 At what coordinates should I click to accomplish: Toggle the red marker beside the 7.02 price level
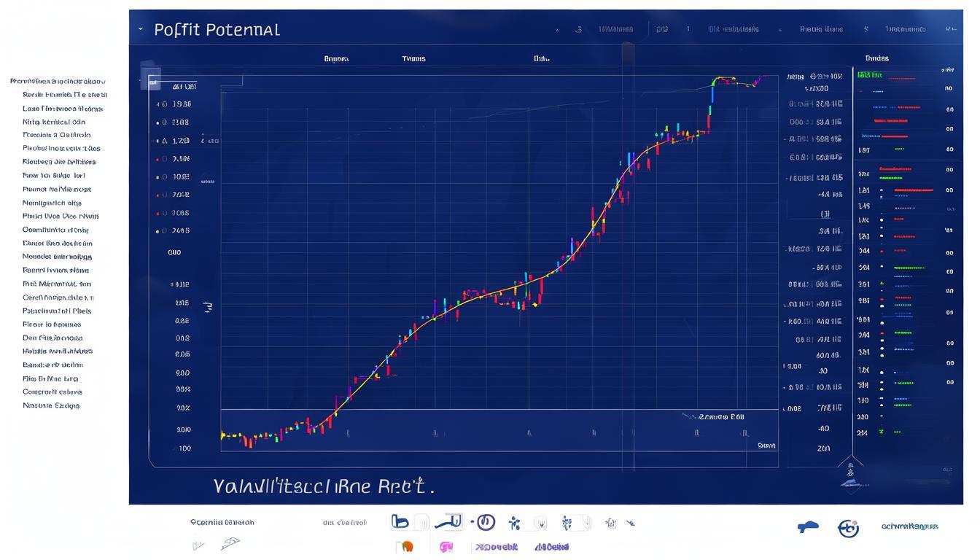coord(157,194)
